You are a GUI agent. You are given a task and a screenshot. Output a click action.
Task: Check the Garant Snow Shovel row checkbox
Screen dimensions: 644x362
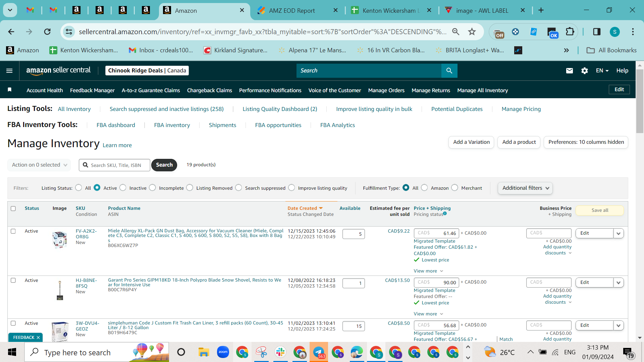pyautogui.click(x=13, y=281)
